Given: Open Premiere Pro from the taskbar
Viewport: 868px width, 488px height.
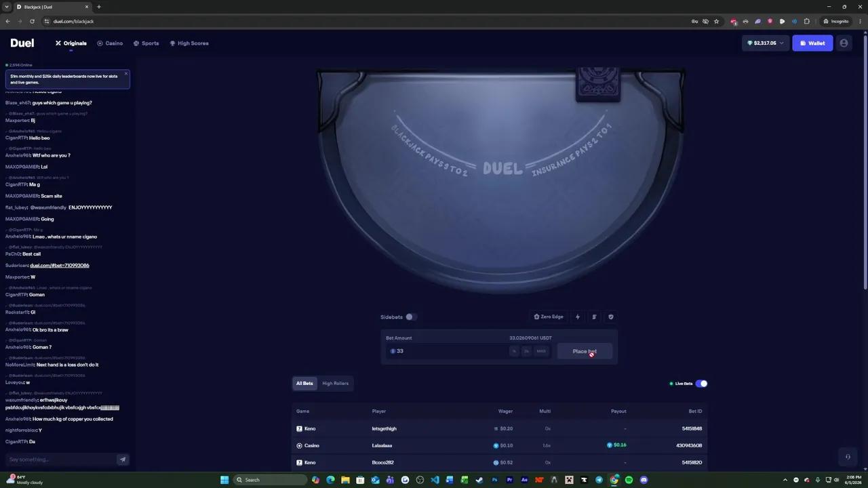Looking at the screenshot, I should pos(509,480).
